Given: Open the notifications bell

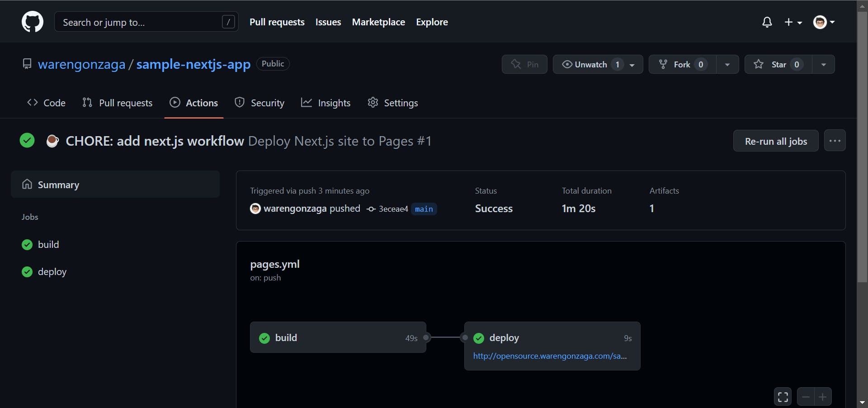Looking at the screenshot, I should (x=767, y=22).
